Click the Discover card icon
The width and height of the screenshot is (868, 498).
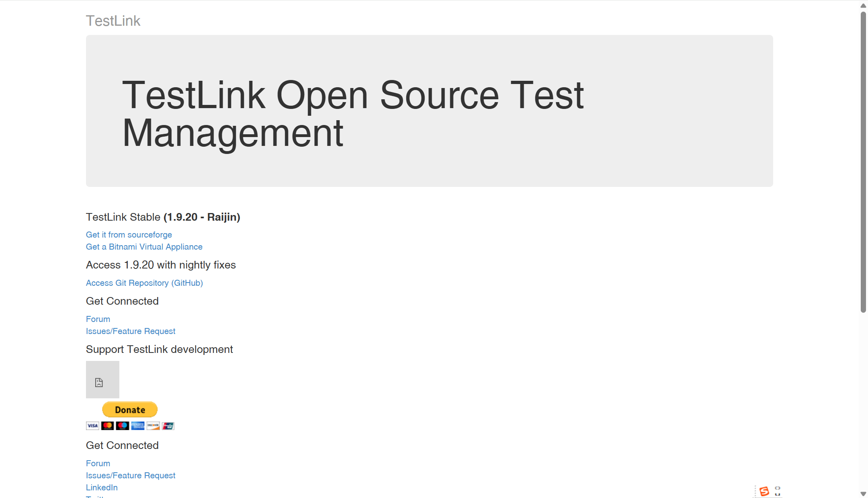tap(153, 426)
